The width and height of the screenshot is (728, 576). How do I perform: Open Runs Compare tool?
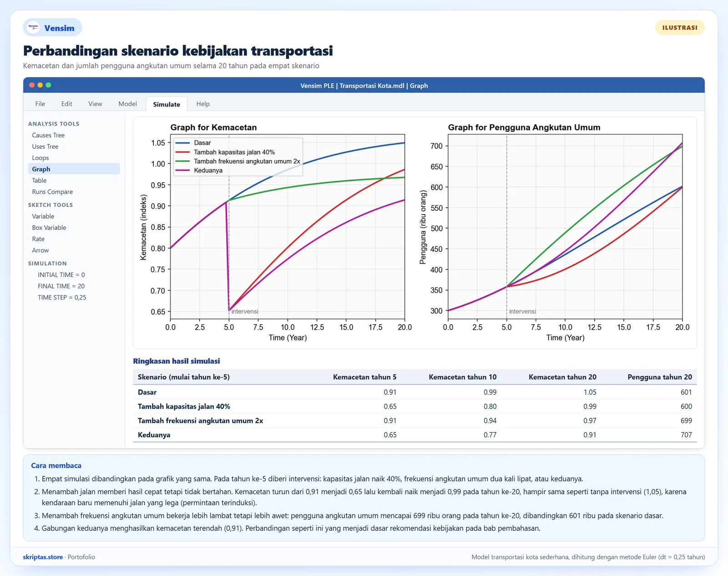pos(52,192)
